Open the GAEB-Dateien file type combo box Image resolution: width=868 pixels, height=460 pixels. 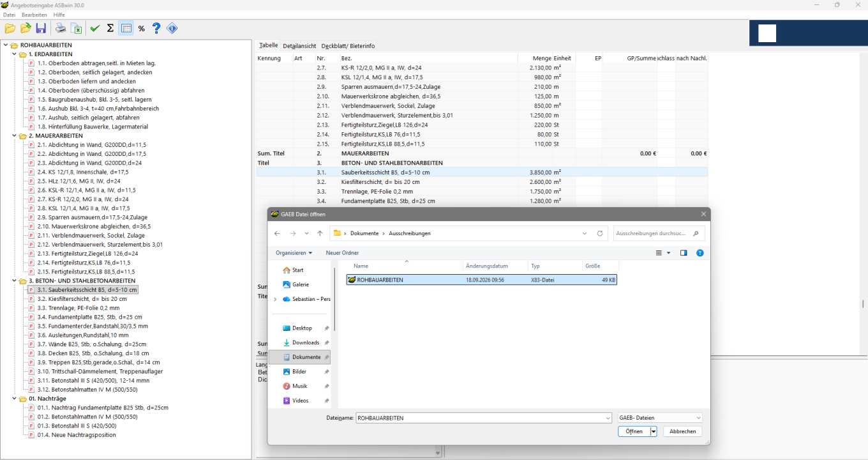660,418
